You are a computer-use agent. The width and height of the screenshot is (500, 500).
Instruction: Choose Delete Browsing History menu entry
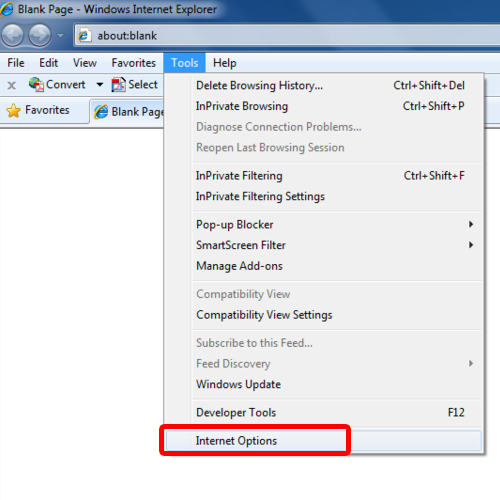pyautogui.click(x=323, y=85)
